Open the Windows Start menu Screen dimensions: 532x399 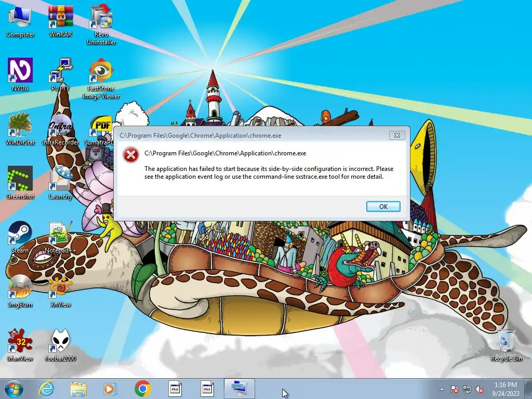[14, 389]
